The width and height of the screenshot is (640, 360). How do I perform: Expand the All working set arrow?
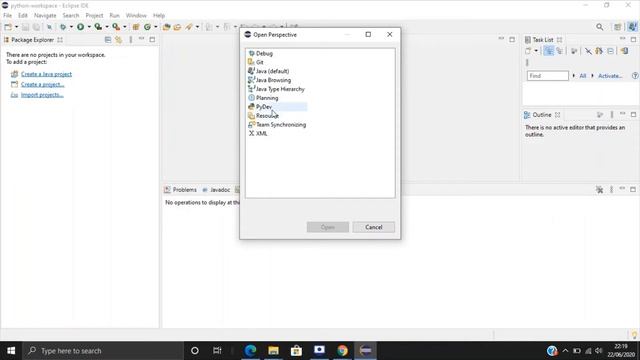pos(573,76)
